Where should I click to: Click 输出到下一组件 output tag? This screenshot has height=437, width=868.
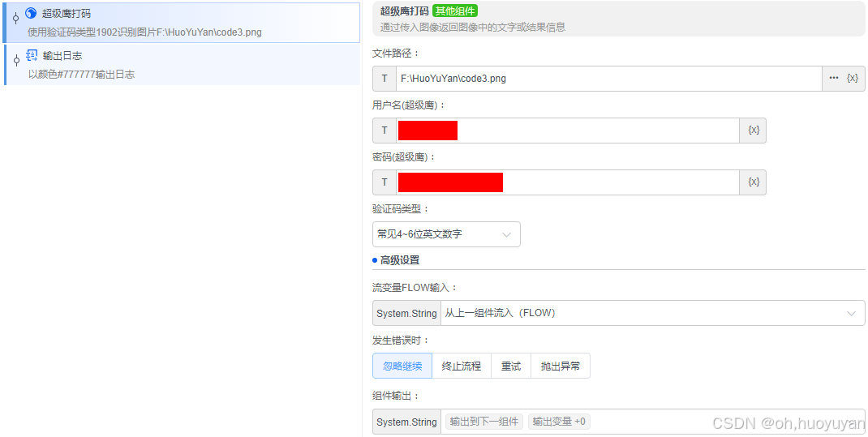[x=484, y=422]
